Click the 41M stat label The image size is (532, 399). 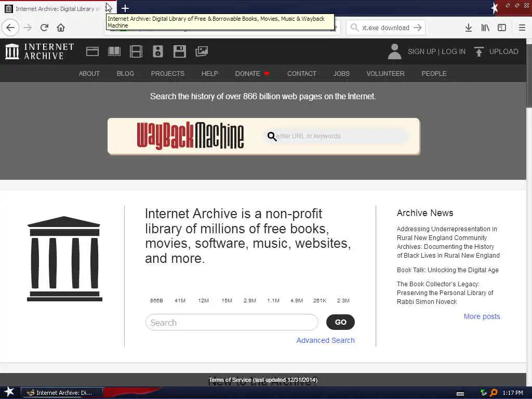point(180,301)
